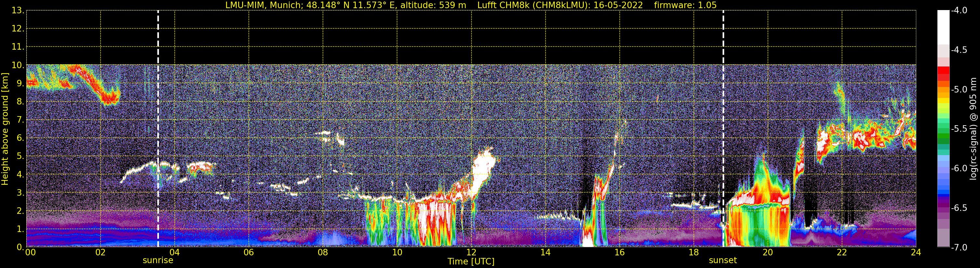Click the '3.' tick label on height axis

pos(20,192)
